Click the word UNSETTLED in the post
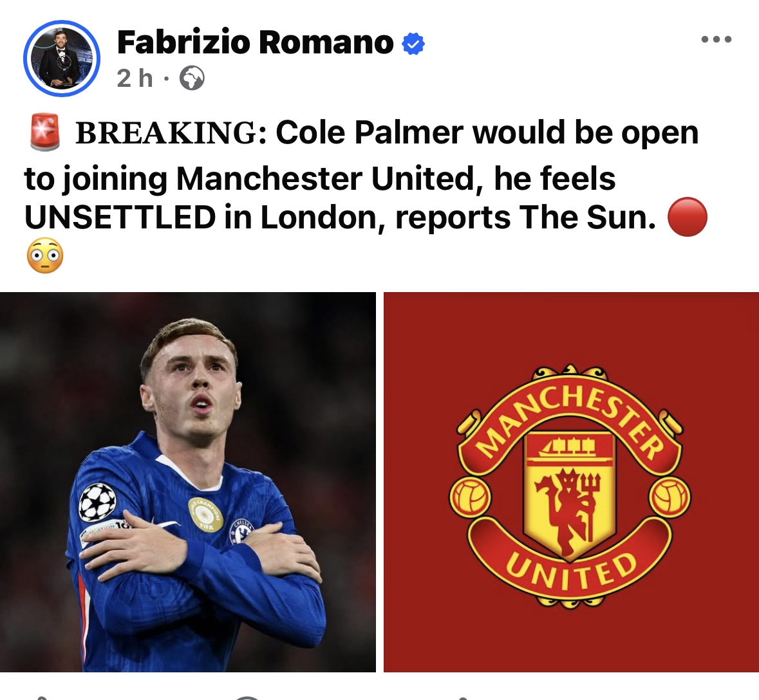 (120, 217)
